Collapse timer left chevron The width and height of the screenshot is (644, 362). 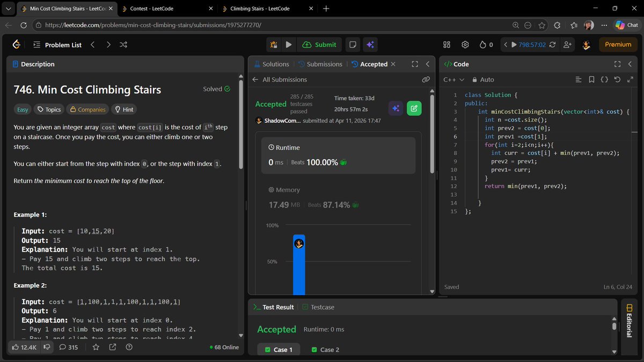point(505,45)
